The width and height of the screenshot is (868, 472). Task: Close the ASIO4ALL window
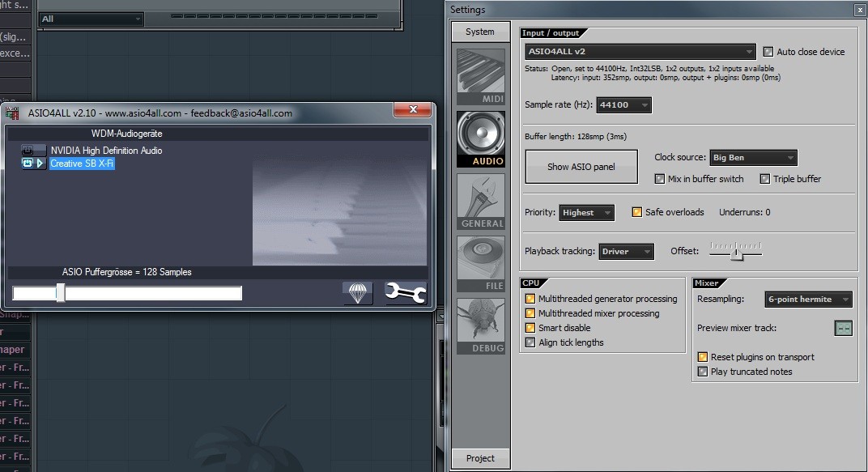coord(412,109)
